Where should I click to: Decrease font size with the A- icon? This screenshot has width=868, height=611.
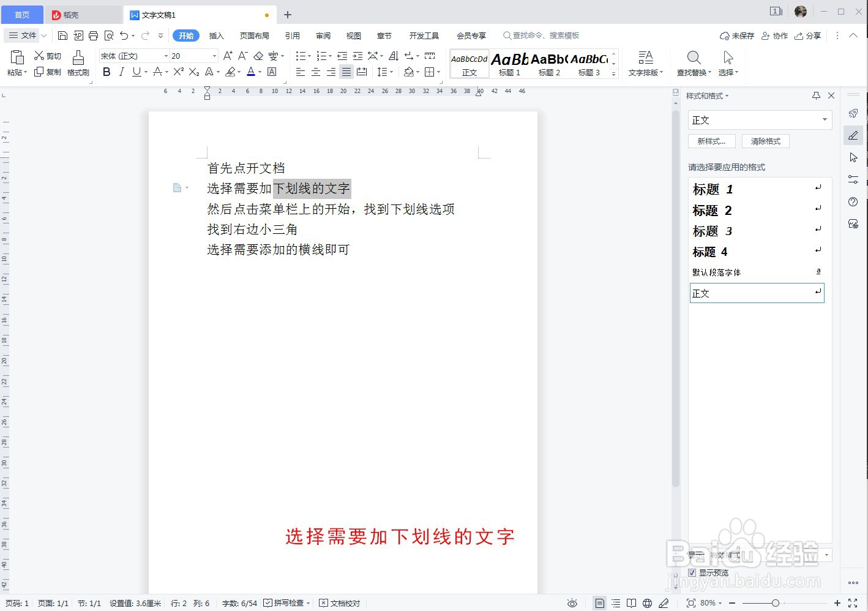[x=242, y=56]
